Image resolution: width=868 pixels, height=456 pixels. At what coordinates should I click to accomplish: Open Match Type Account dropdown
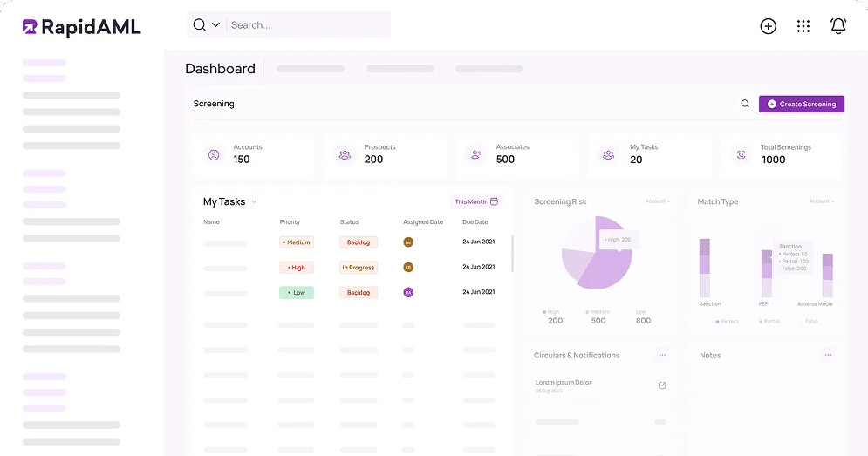[x=821, y=201]
